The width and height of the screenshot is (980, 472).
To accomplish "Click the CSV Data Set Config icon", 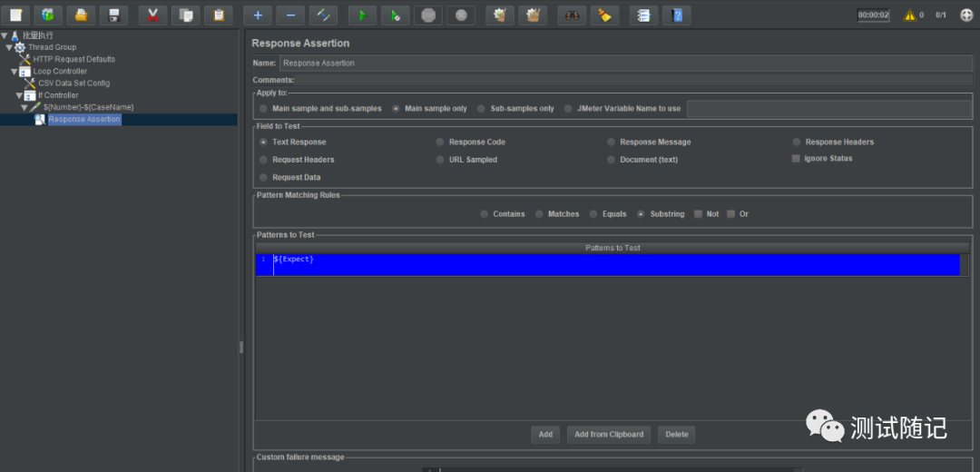I will (x=30, y=84).
